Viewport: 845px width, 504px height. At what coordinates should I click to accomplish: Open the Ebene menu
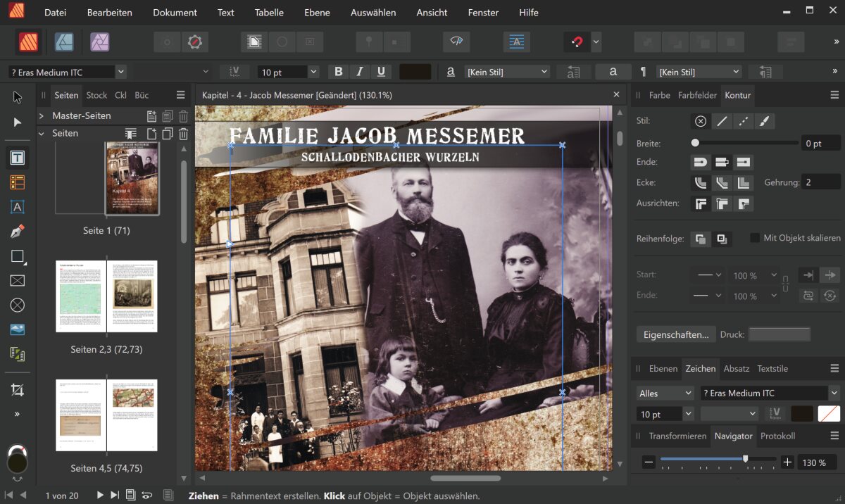click(318, 13)
